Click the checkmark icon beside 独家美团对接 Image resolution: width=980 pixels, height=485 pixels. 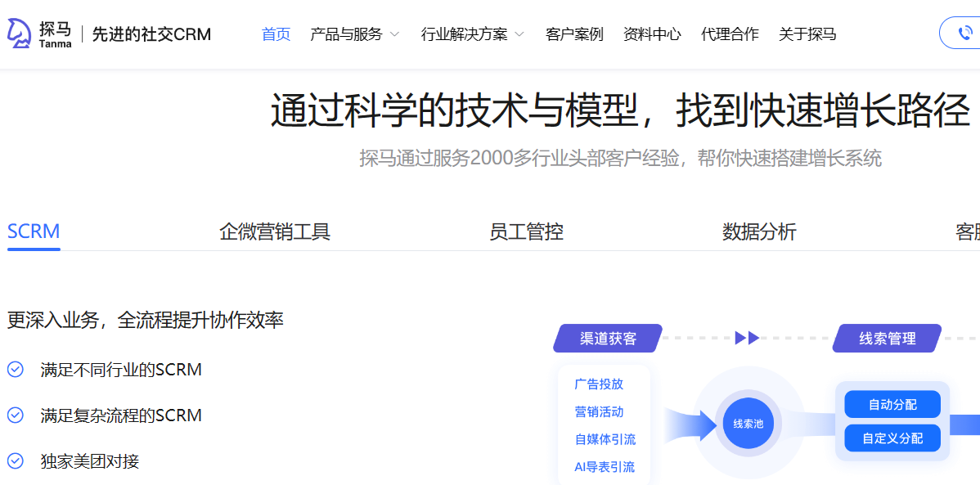click(16, 461)
